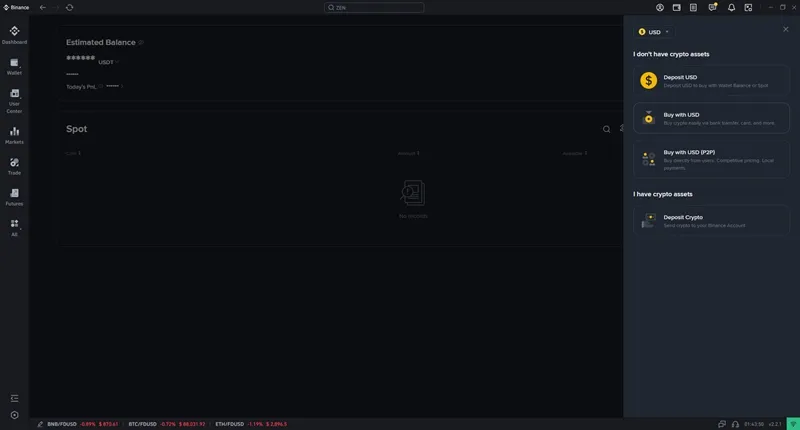This screenshot has height=430, width=800.
Task: Expand the All services menu
Action: [14, 227]
